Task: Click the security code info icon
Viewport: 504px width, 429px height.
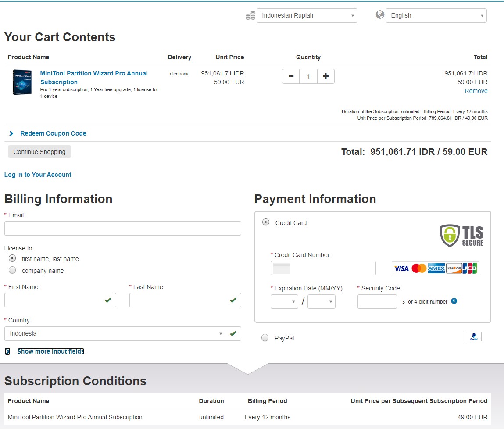Action: [x=454, y=301]
